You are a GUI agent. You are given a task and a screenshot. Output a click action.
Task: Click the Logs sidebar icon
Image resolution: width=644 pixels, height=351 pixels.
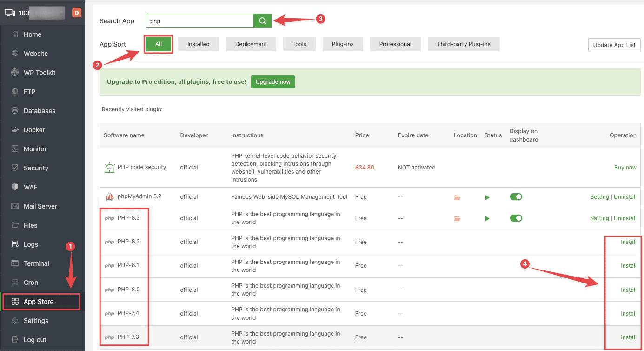pyautogui.click(x=15, y=244)
